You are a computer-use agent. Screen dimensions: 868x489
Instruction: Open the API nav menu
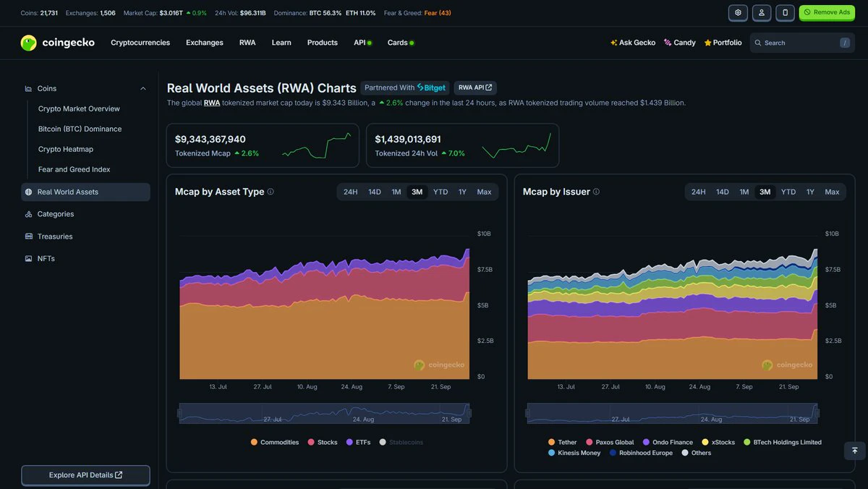tap(362, 43)
